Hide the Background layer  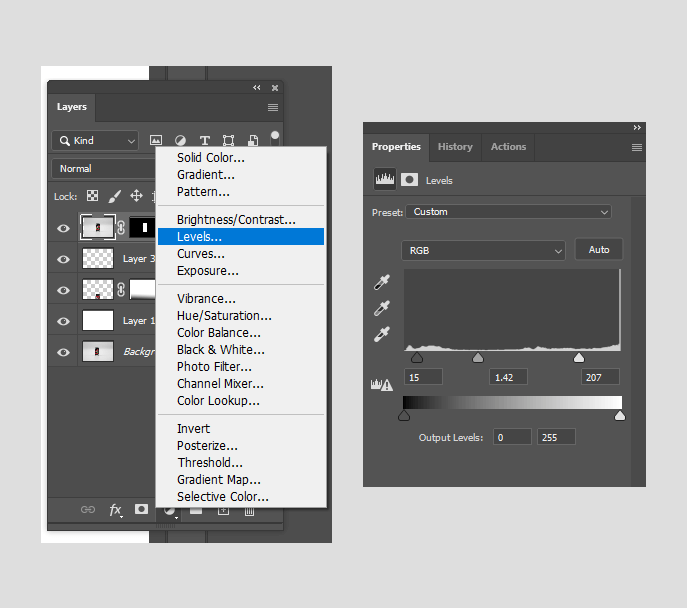(x=64, y=352)
